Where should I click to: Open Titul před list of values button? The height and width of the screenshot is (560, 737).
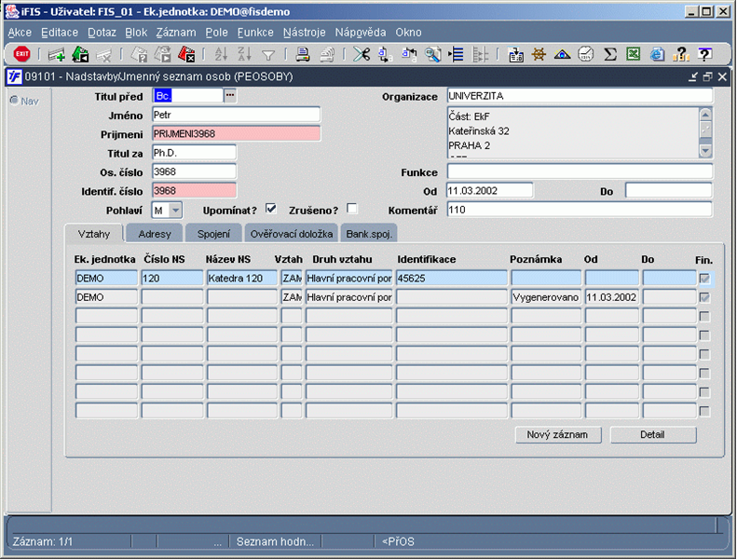pyautogui.click(x=230, y=95)
